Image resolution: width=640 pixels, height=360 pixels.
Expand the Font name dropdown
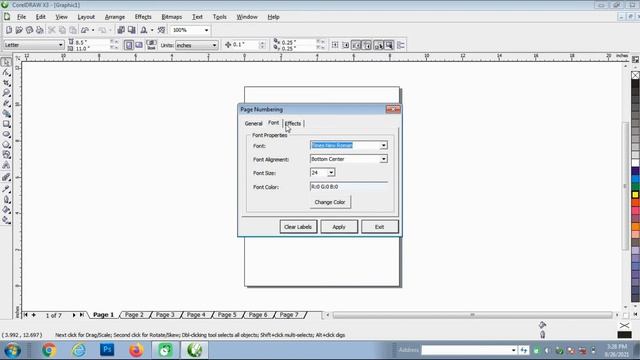pyautogui.click(x=383, y=145)
